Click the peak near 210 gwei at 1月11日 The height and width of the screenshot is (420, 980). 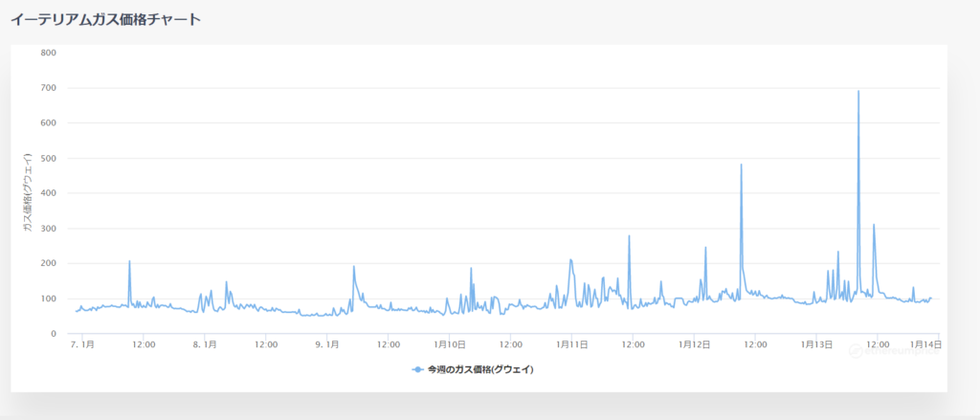(570, 259)
